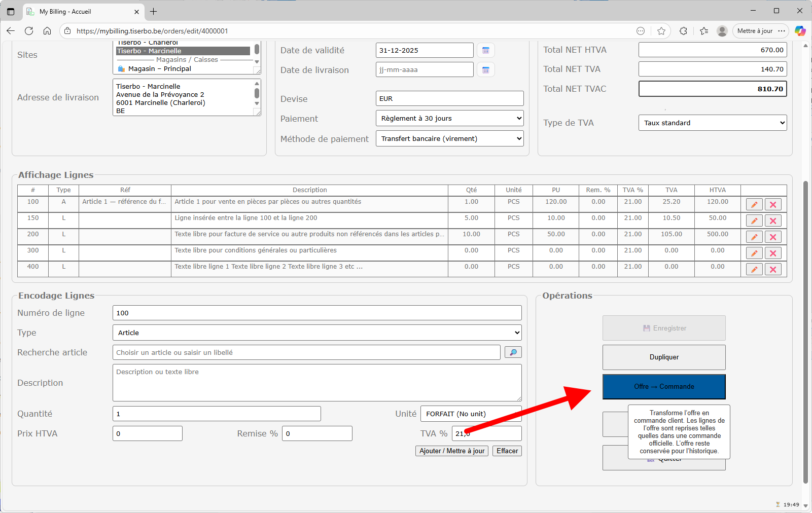Open the Paiement dropdown
This screenshot has height=513, width=812.
(x=449, y=119)
